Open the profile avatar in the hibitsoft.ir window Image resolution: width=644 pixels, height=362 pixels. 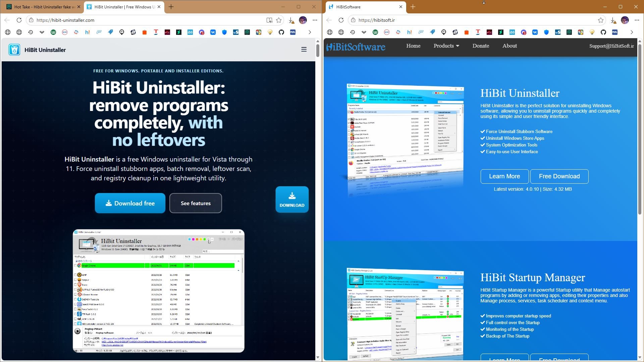click(x=625, y=20)
